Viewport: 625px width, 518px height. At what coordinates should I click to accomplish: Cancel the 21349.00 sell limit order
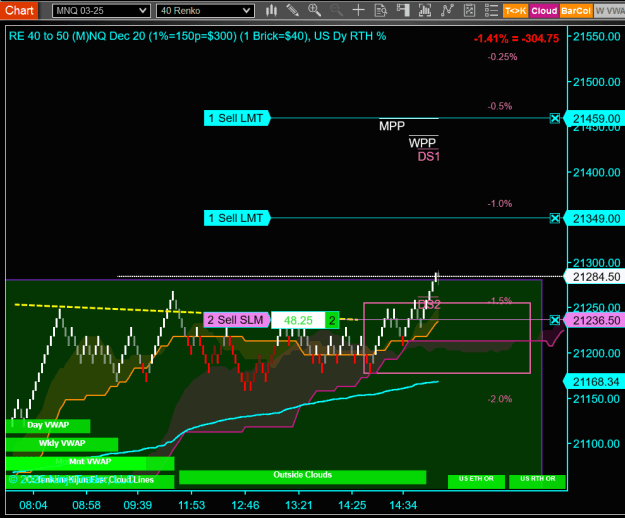tap(555, 218)
